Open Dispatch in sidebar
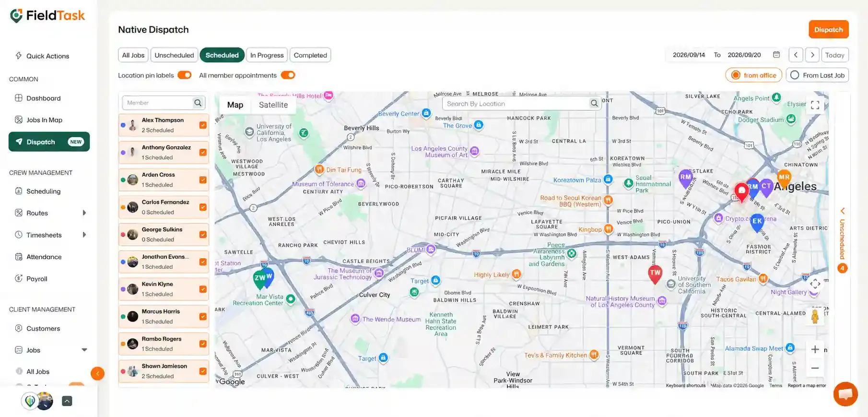868x417 pixels. tap(49, 142)
